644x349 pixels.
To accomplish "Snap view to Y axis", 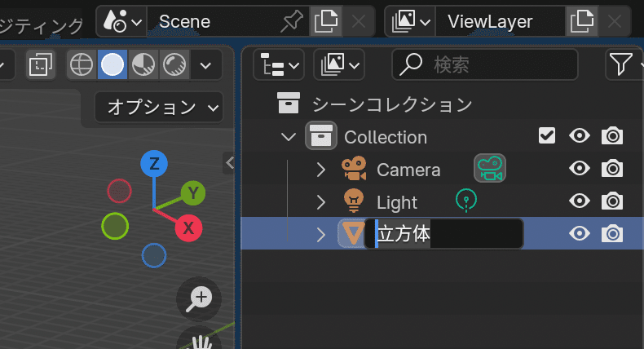I will pyautogui.click(x=193, y=192).
